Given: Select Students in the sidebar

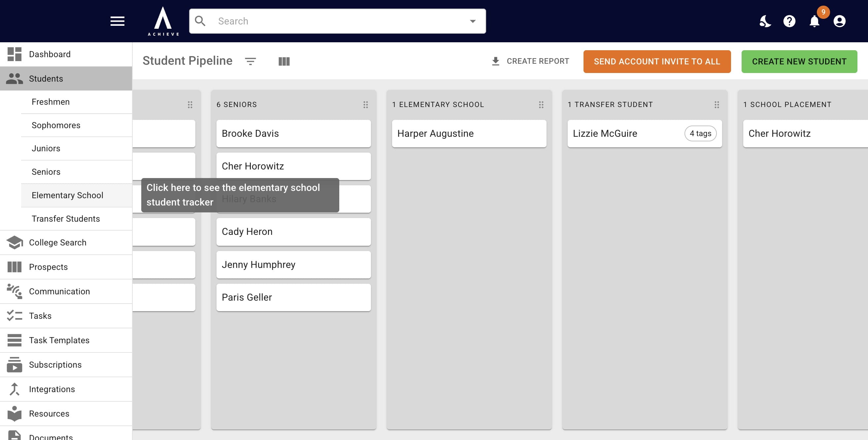Looking at the screenshot, I should 66,78.
